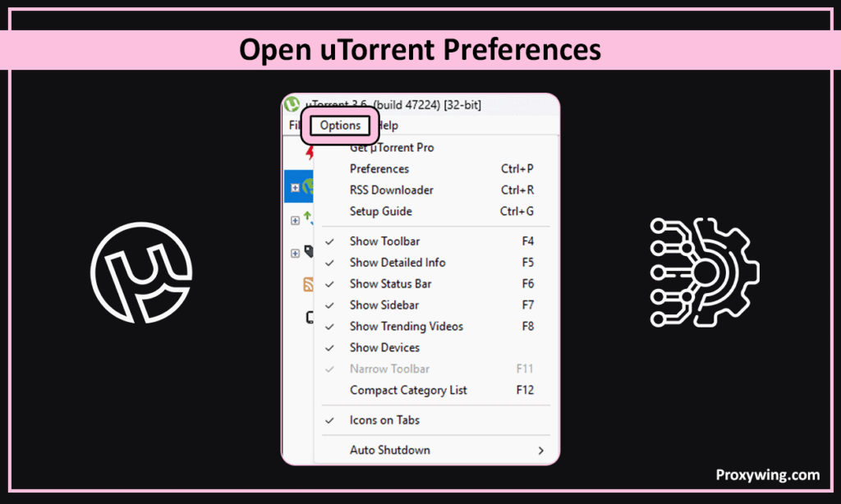Click the uTorrent logo in title bar
Viewport: 841px width, 504px height.
click(291, 104)
